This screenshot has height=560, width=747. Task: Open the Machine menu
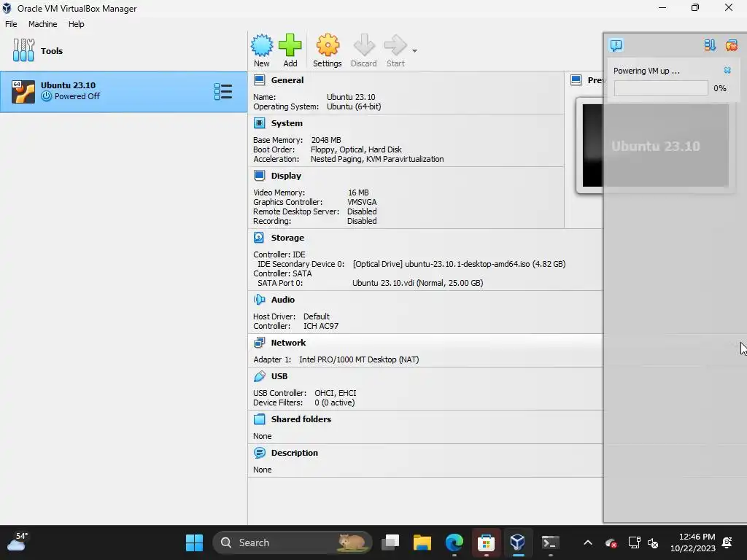tap(42, 24)
